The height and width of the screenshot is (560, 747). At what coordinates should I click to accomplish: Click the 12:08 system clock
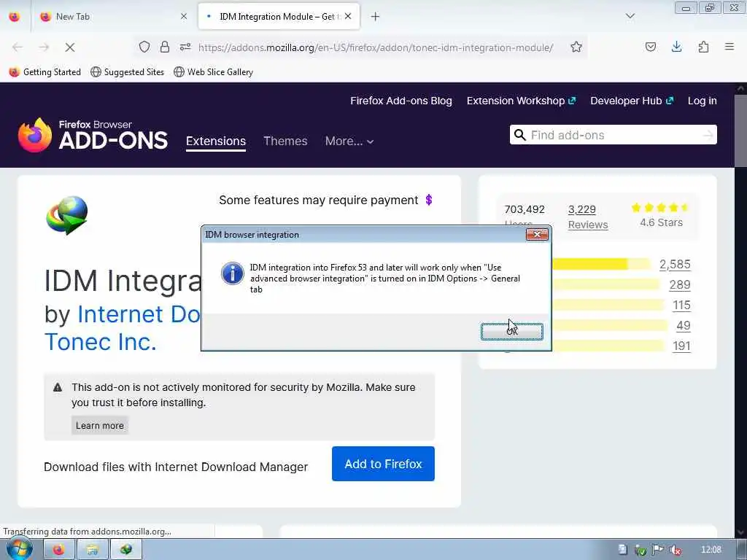coord(711,550)
